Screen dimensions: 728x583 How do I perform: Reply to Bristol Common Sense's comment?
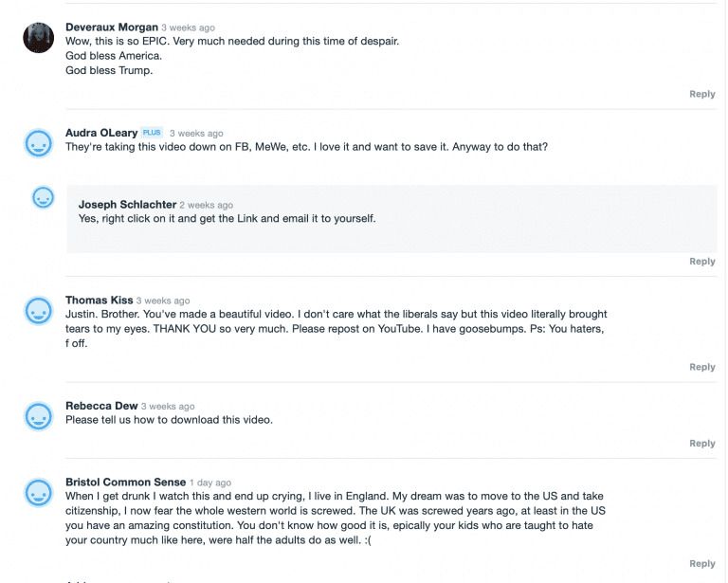tap(701, 564)
